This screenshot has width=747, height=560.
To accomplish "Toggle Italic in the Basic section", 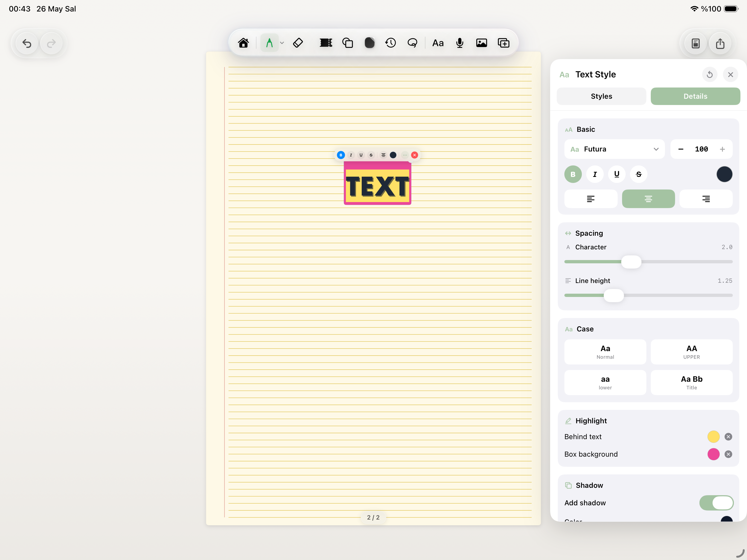I will (x=595, y=174).
